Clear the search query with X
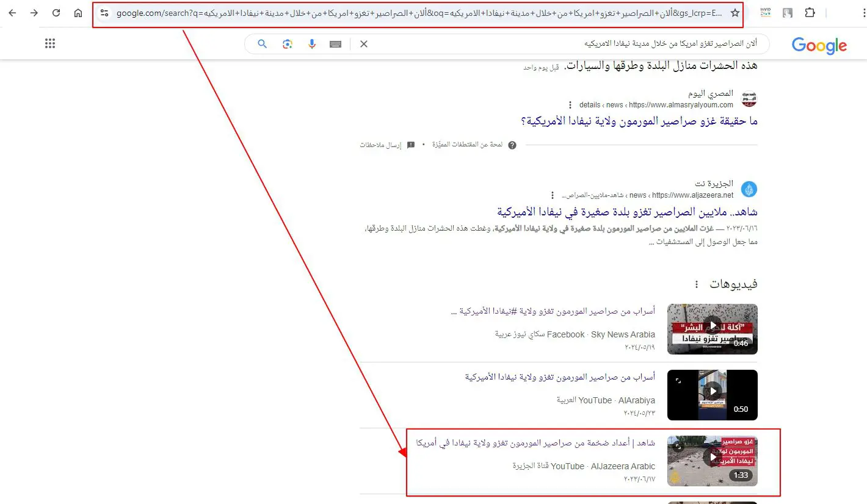The width and height of the screenshot is (867, 504). click(364, 44)
